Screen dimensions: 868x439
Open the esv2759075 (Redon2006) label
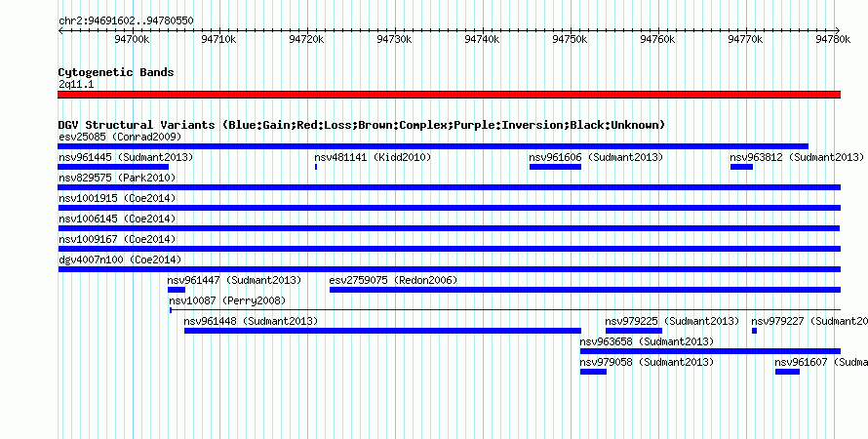click(394, 280)
